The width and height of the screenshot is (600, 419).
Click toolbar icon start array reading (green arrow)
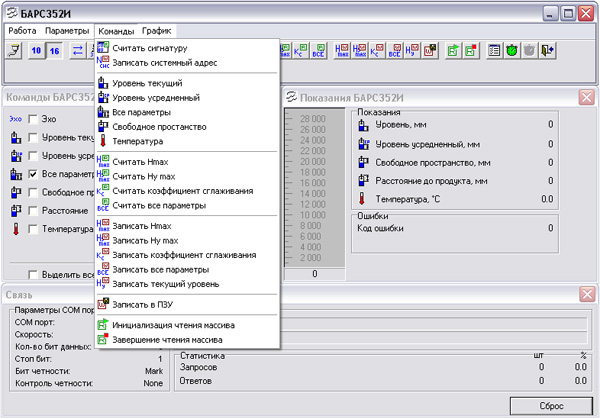(x=453, y=51)
